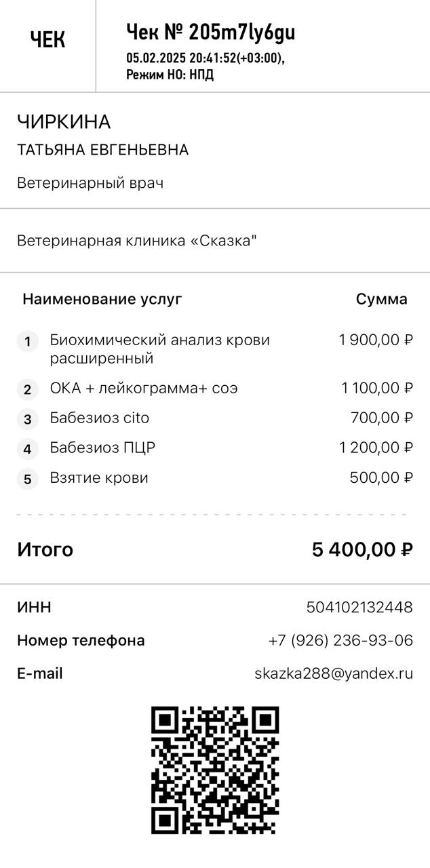Click the Взятие крови service name
The width and height of the screenshot is (430, 868).
(x=99, y=477)
